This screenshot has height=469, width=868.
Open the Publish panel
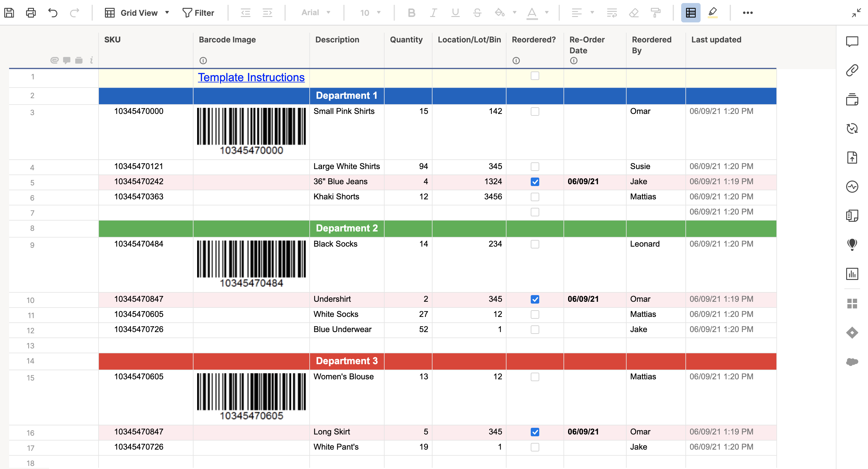tap(853, 157)
